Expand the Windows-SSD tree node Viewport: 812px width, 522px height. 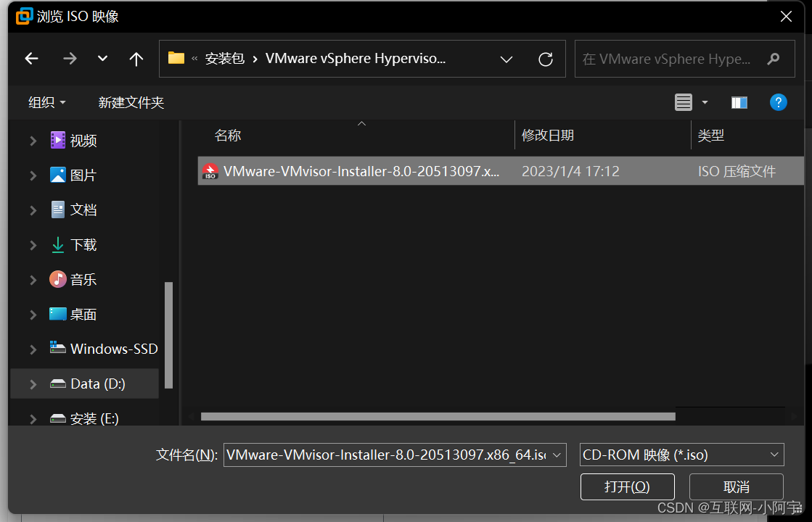point(33,349)
